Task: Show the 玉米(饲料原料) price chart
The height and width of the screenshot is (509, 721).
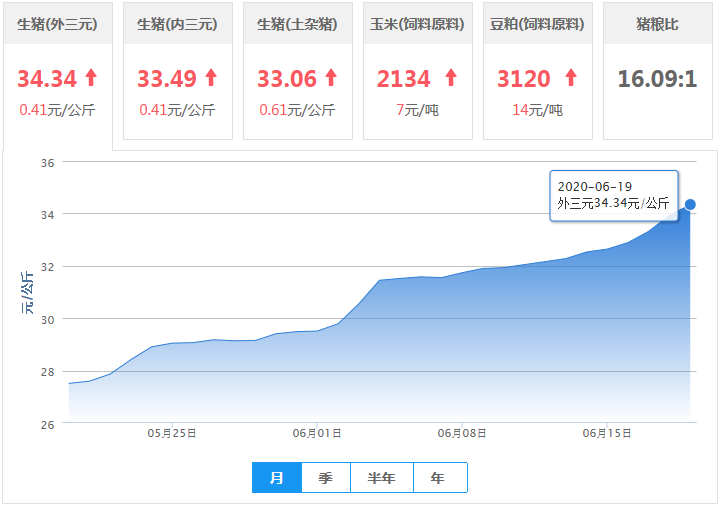Action: click(x=418, y=23)
